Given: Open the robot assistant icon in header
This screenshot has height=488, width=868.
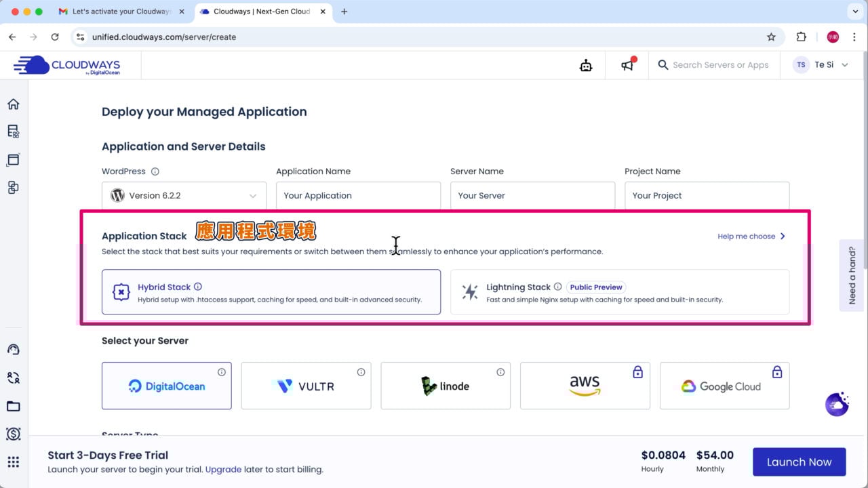Looking at the screenshot, I should click(x=586, y=65).
